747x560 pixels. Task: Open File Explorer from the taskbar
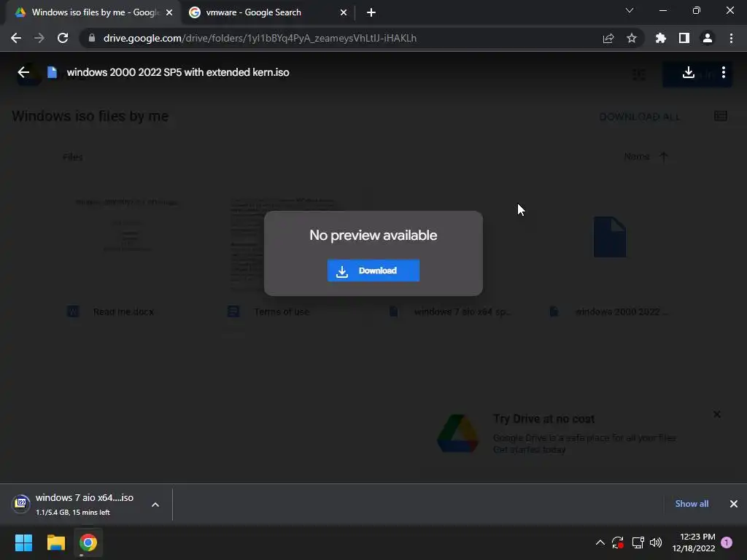pyautogui.click(x=55, y=542)
